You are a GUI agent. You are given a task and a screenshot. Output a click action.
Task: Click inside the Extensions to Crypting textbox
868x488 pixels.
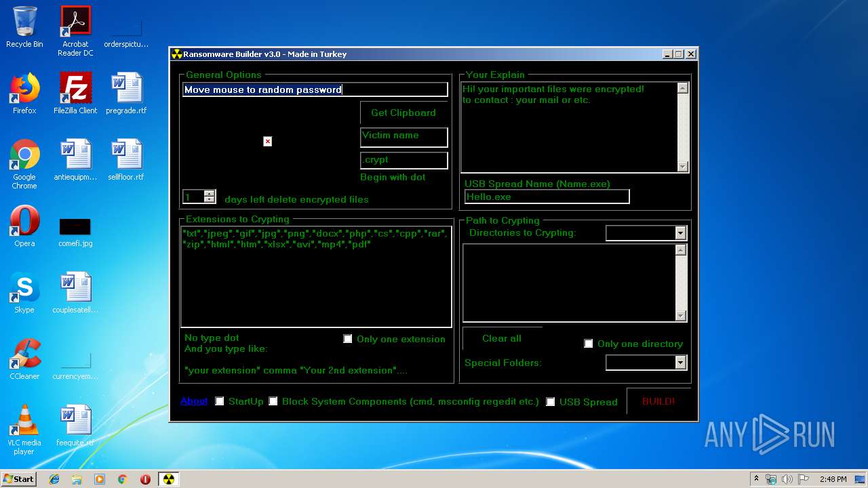(316, 277)
